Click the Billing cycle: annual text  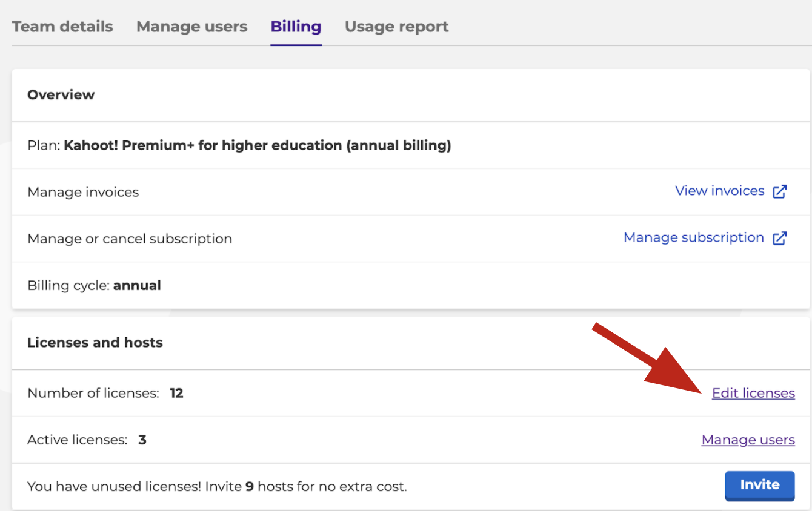pyautogui.click(x=95, y=285)
